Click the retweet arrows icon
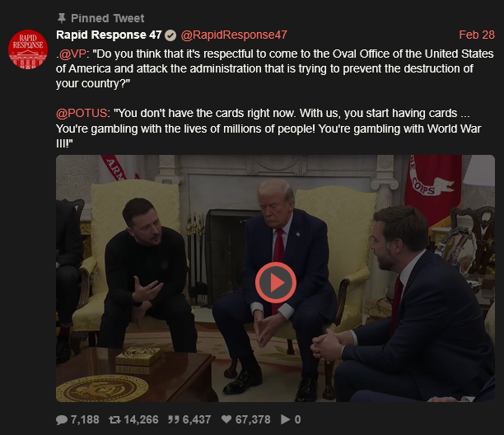Screen dimensions: 504x435 coord(114,419)
